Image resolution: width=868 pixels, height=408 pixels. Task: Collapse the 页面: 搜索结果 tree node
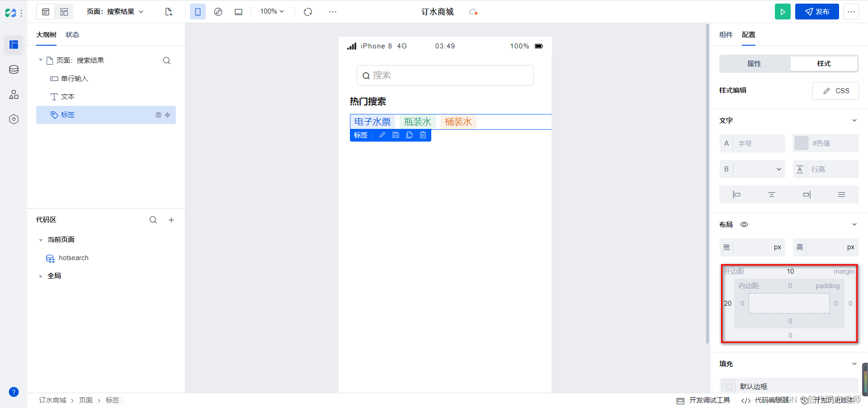[x=41, y=60]
